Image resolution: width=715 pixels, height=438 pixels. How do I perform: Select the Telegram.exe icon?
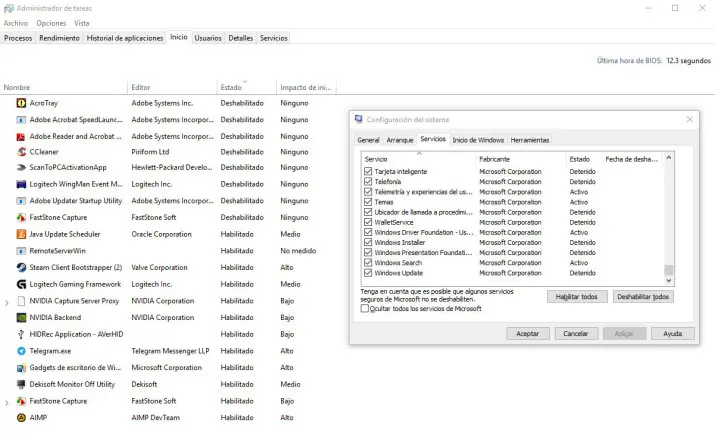tap(21, 351)
